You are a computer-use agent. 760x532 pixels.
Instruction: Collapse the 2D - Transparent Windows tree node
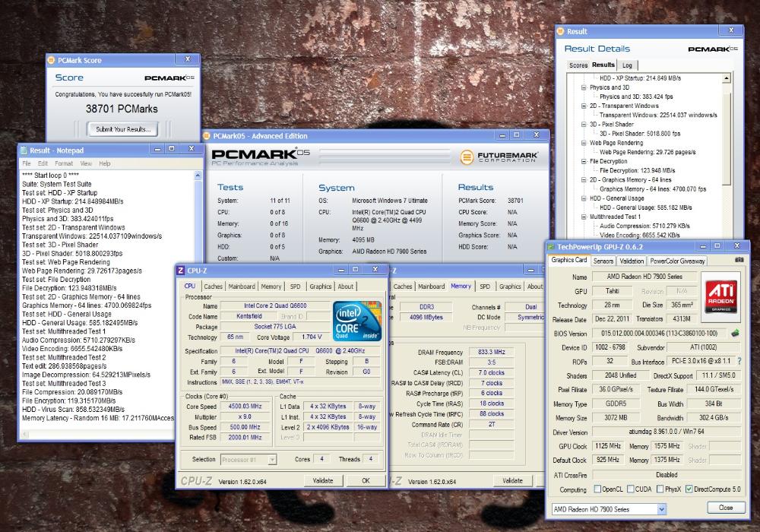tap(584, 106)
